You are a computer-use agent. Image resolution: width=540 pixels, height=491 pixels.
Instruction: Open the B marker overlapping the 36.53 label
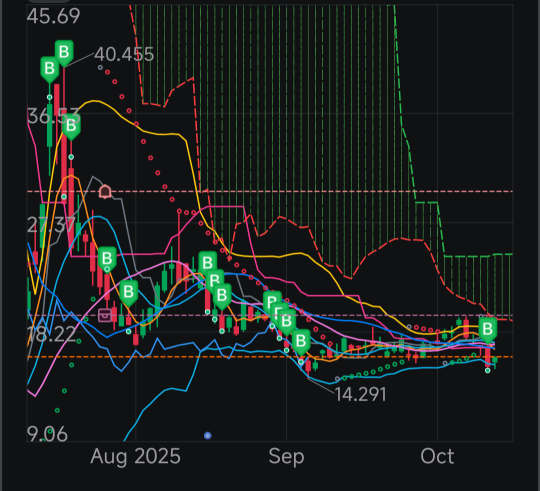click(71, 126)
